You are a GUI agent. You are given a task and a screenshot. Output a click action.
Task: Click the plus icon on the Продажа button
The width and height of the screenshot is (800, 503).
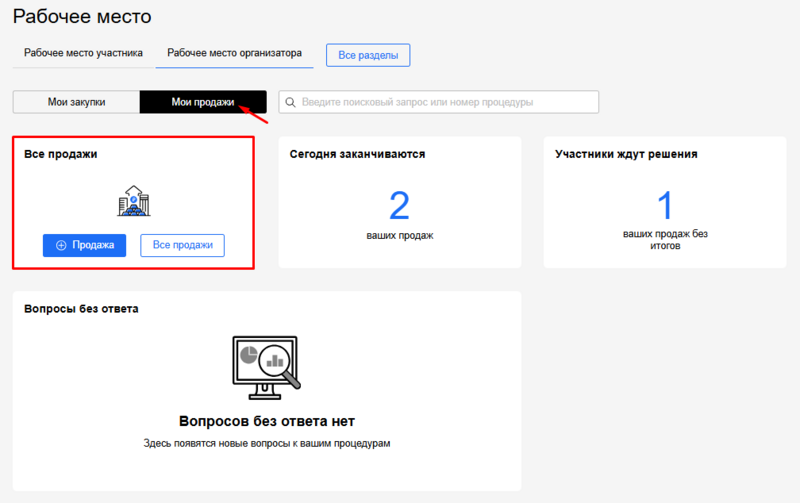click(x=61, y=245)
